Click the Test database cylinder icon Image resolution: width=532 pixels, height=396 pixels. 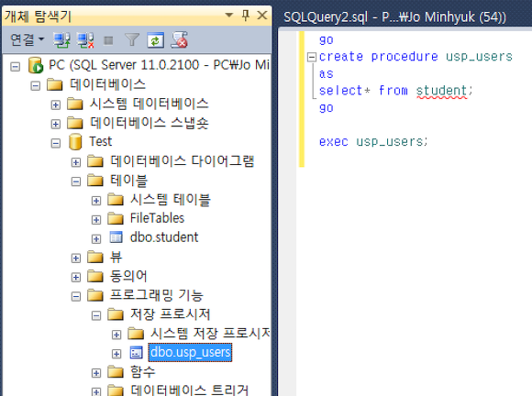(75, 142)
